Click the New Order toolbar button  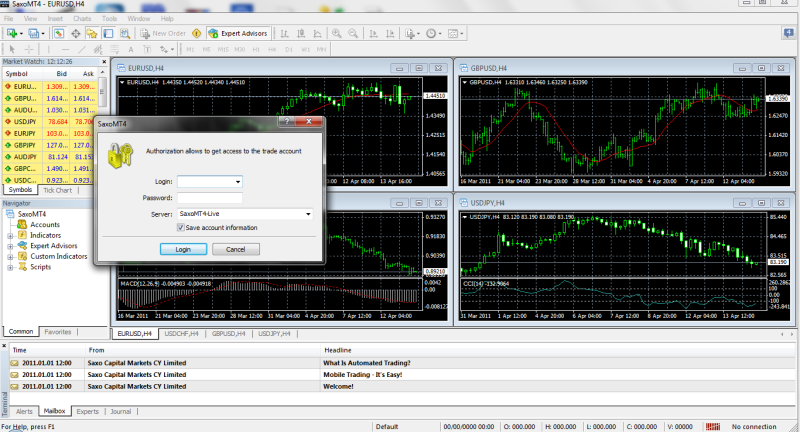(x=163, y=33)
